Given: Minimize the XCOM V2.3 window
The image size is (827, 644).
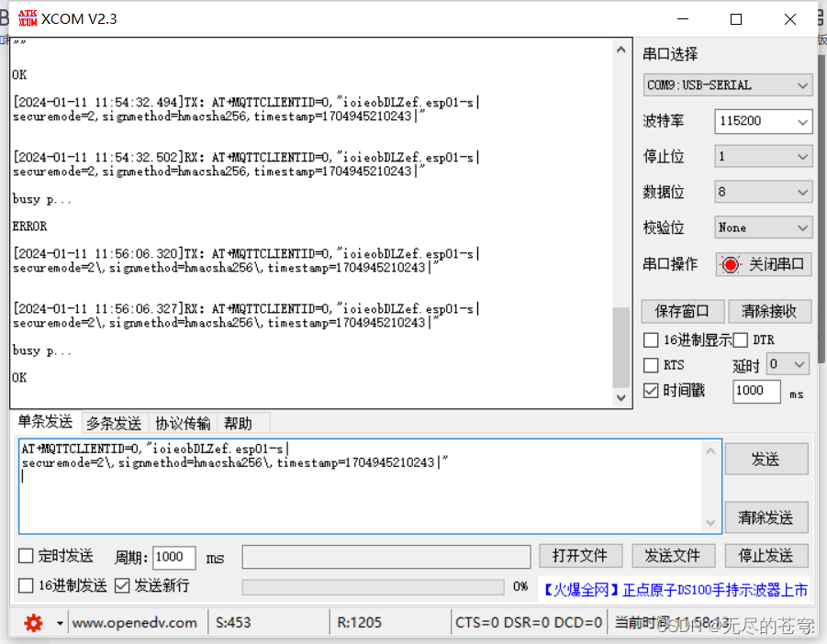Looking at the screenshot, I should click(x=683, y=19).
